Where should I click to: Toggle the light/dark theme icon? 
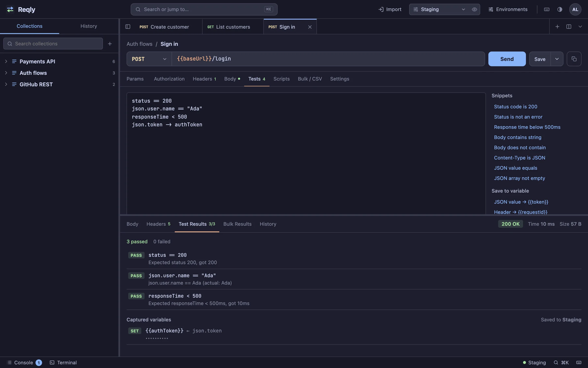point(560,9)
